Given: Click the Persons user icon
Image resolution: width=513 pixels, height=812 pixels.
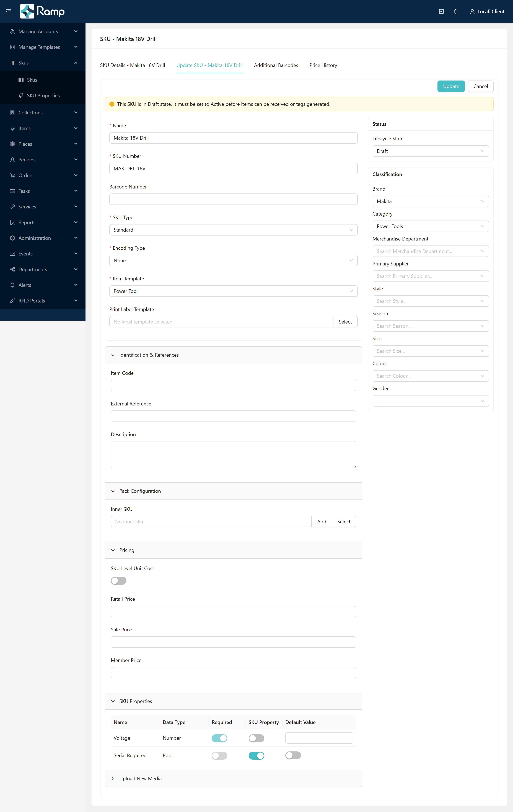Looking at the screenshot, I should (x=12, y=160).
